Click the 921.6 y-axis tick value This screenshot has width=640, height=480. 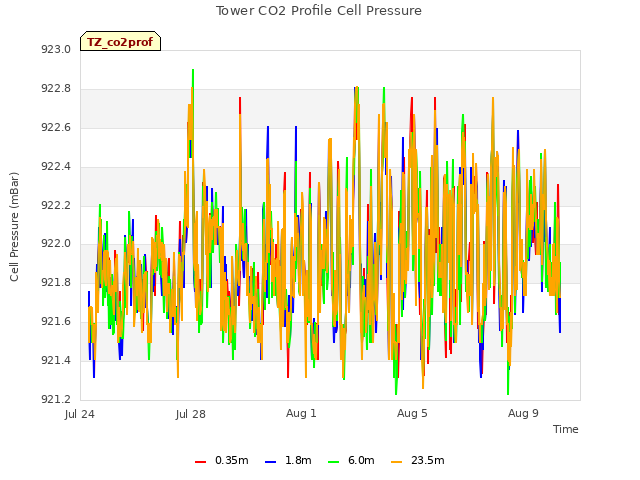[56, 322]
